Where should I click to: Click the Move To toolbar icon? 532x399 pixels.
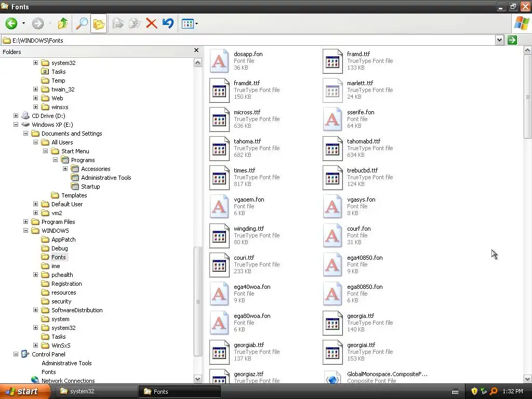(118, 23)
